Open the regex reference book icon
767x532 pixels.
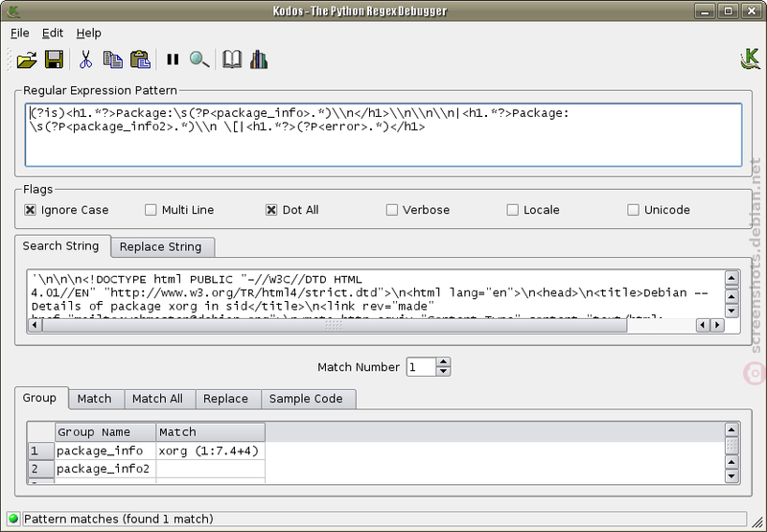(232, 59)
